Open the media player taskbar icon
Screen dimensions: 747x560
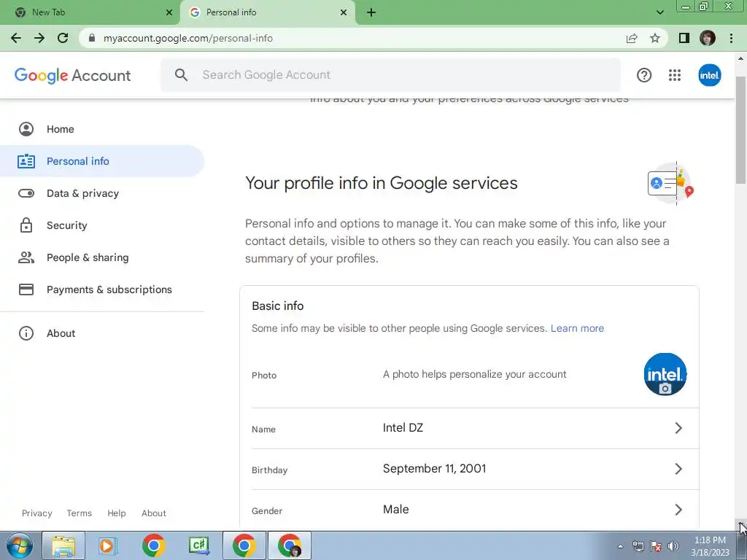click(108, 545)
